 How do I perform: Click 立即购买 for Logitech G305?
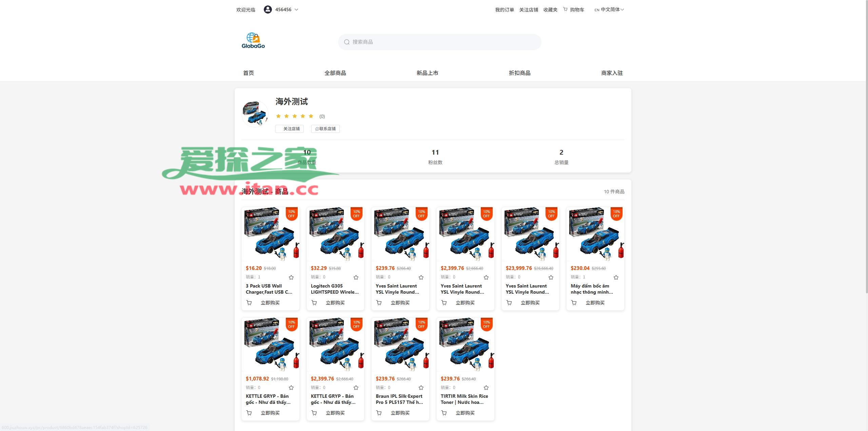click(x=335, y=303)
